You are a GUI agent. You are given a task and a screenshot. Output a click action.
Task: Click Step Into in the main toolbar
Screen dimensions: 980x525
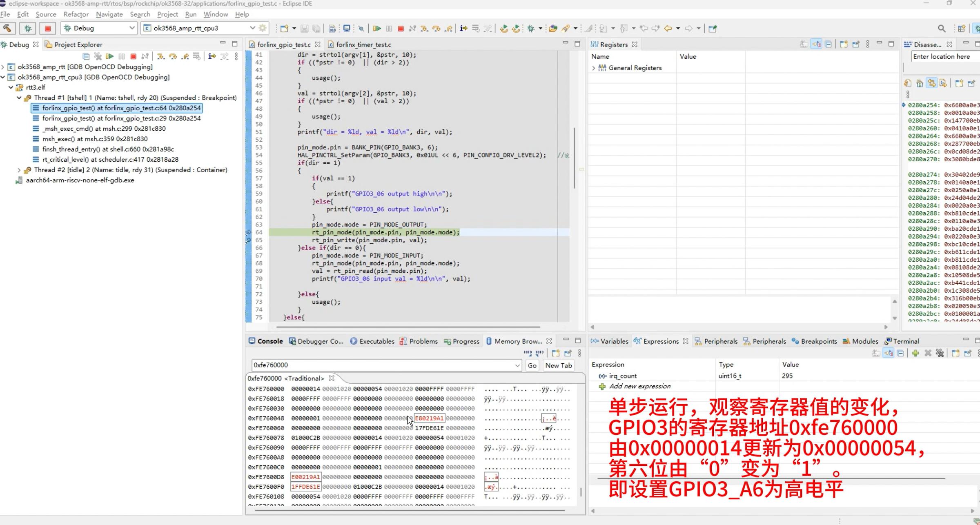pyautogui.click(x=424, y=28)
